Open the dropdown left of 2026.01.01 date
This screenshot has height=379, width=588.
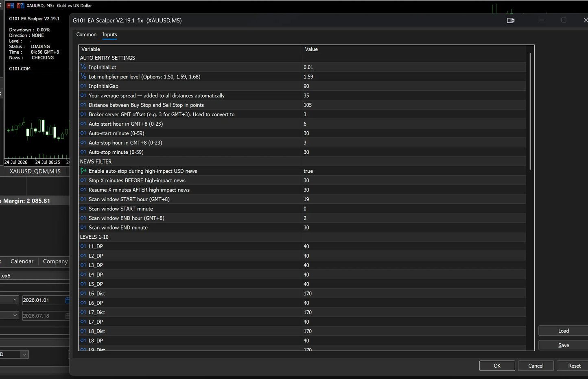coord(10,300)
